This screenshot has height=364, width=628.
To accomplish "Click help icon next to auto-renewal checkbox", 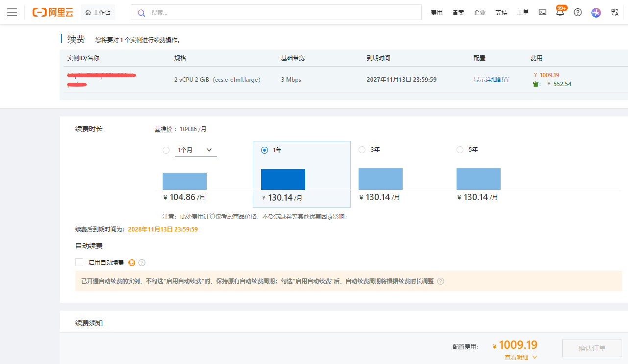I will (142, 263).
